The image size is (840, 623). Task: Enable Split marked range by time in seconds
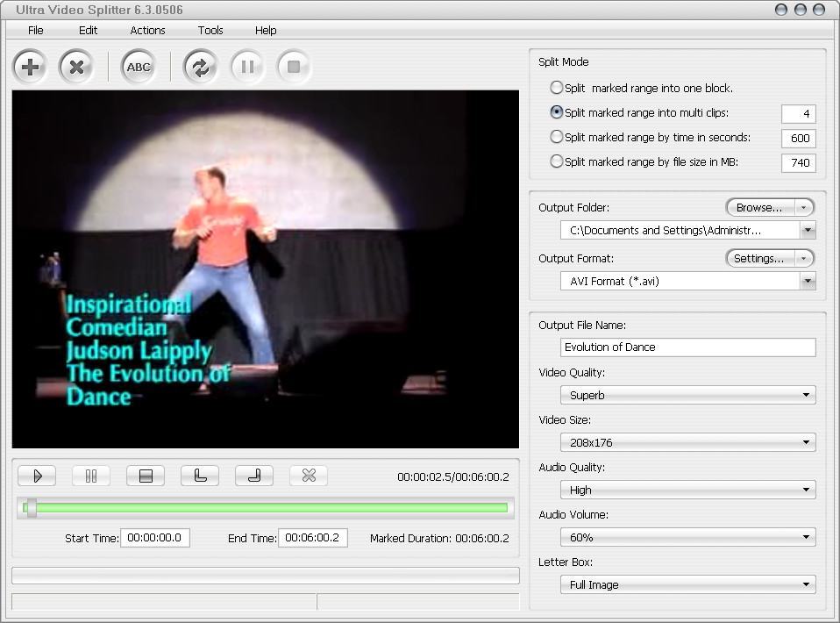pyautogui.click(x=557, y=138)
